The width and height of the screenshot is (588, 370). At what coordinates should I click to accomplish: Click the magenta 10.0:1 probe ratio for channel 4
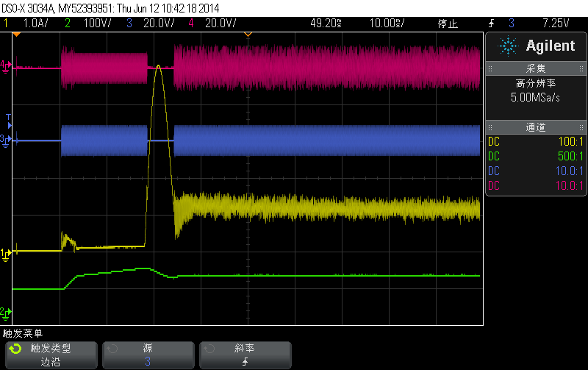point(569,185)
